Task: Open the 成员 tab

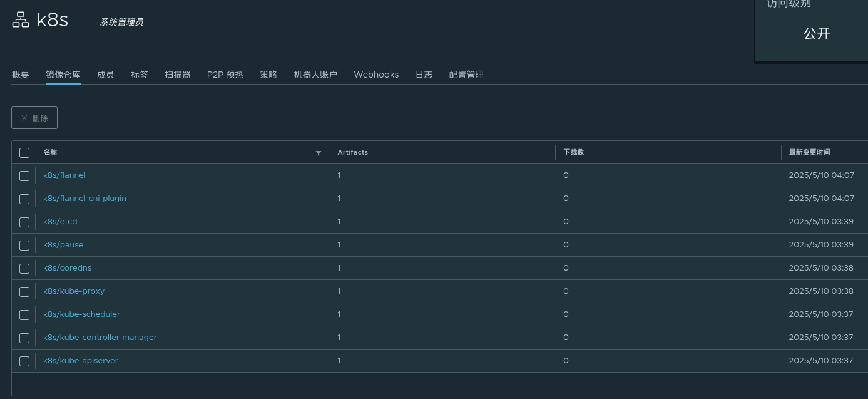Action: coord(106,75)
